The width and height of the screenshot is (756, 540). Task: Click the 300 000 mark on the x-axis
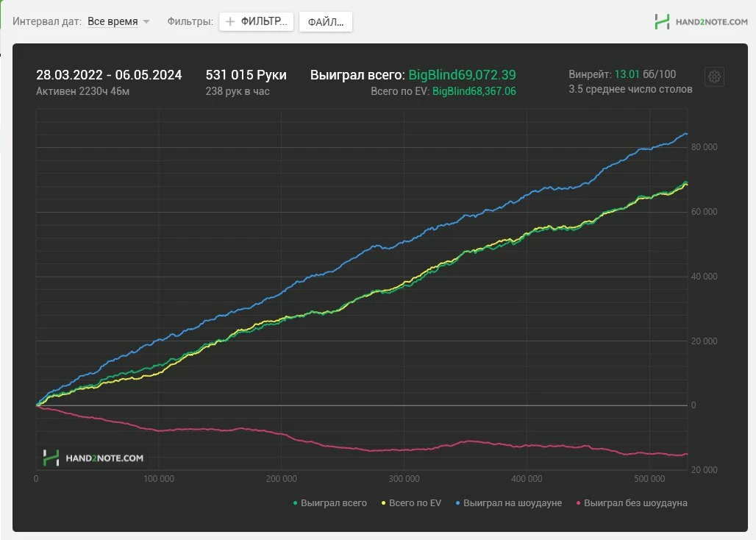(403, 478)
